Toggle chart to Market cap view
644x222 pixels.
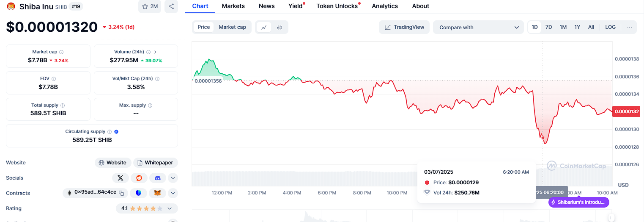232,27
